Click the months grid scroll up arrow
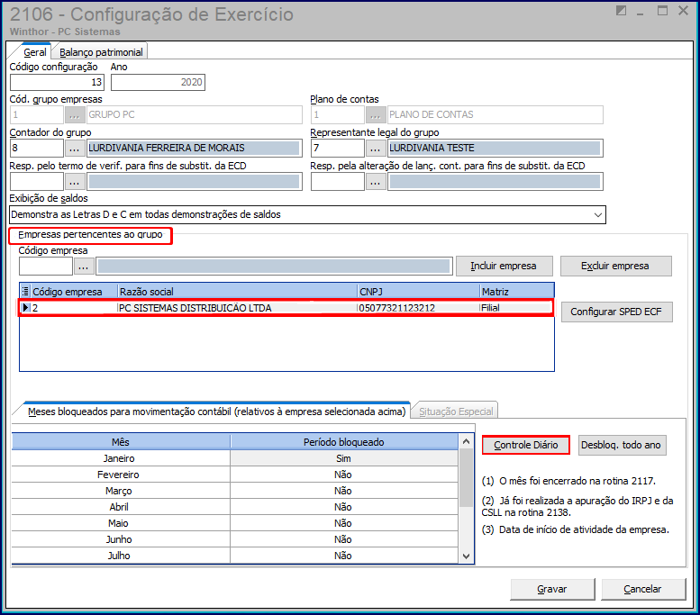Screen dimensions: 700x615 pos(466,441)
